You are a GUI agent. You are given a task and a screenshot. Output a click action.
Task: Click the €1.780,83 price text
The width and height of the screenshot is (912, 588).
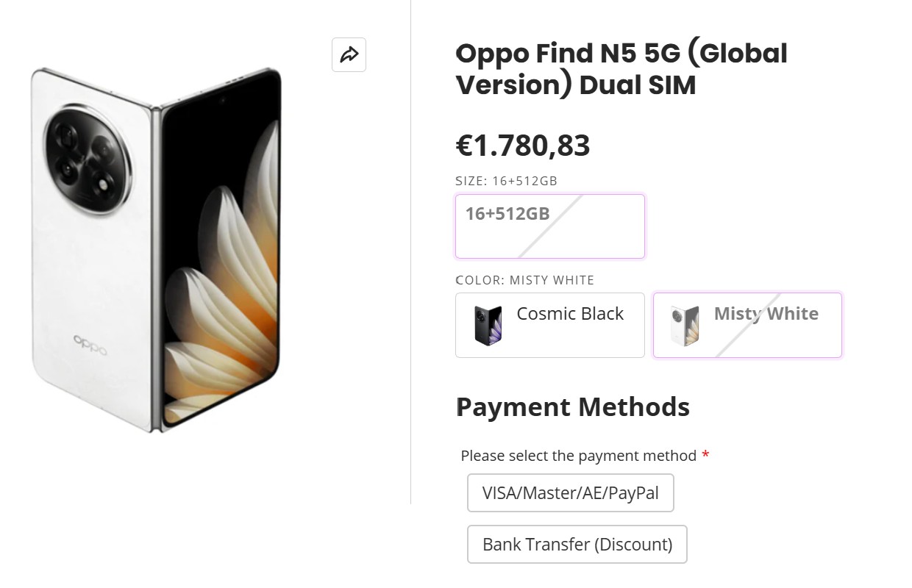(x=523, y=146)
